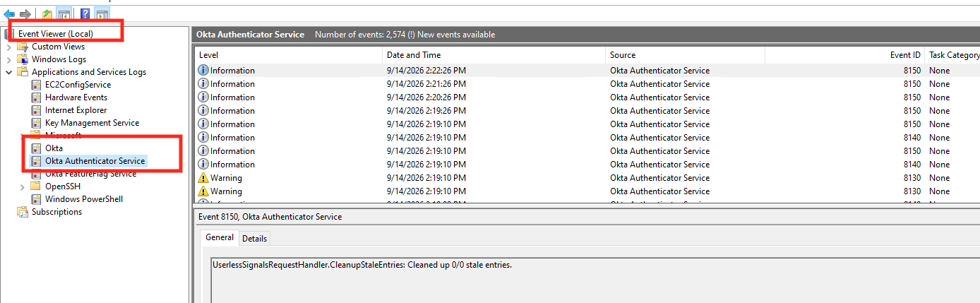Image resolution: width=980 pixels, height=303 pixels.
Task: Open Help with the question mark icon
Action: tap(85, 14)
